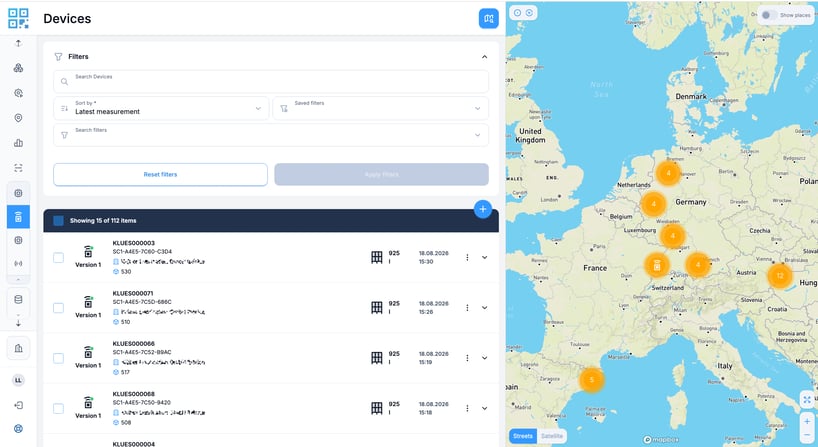Click the Apply filters button
The image size is (818, 447).
[381, 174]
